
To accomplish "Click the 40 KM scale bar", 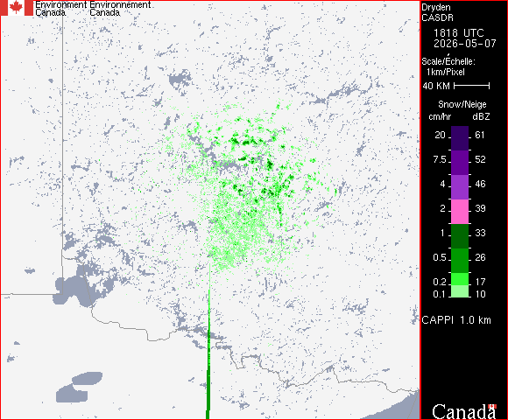I will click(472, 86).
